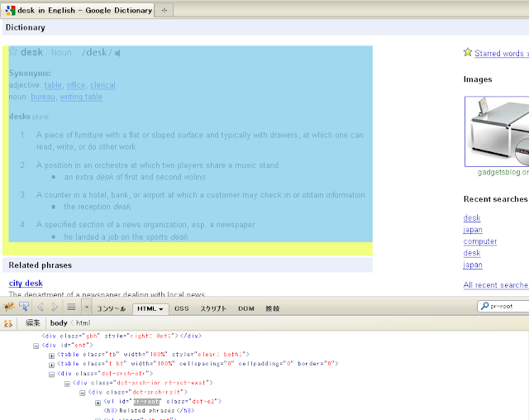Expand table class="t bt" node
Image resolution: width=529 pixels, height=420 pixels.
click(x=51, y=365)
